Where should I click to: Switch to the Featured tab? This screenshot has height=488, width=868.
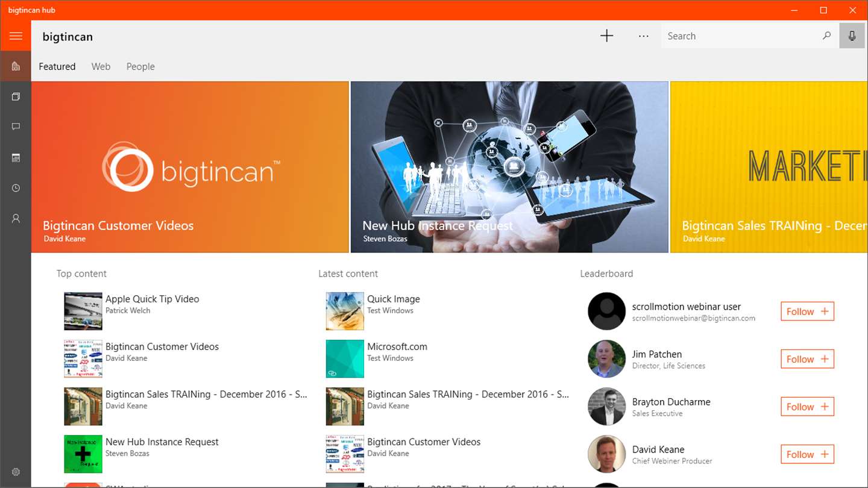pos(57,67)
